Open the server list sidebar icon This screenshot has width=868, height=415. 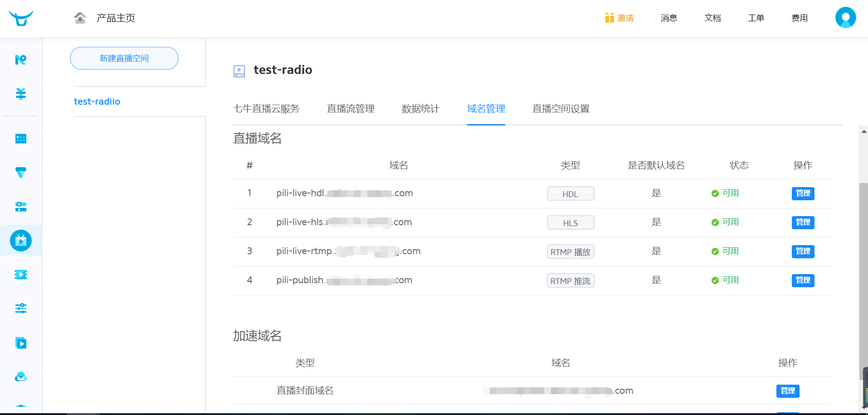coord(21,207)
